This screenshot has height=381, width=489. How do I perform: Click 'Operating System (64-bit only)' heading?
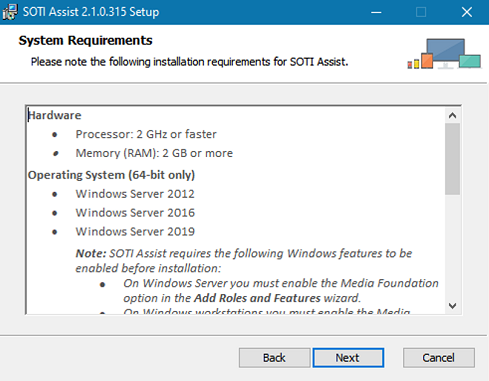click(x=111, y=175)
